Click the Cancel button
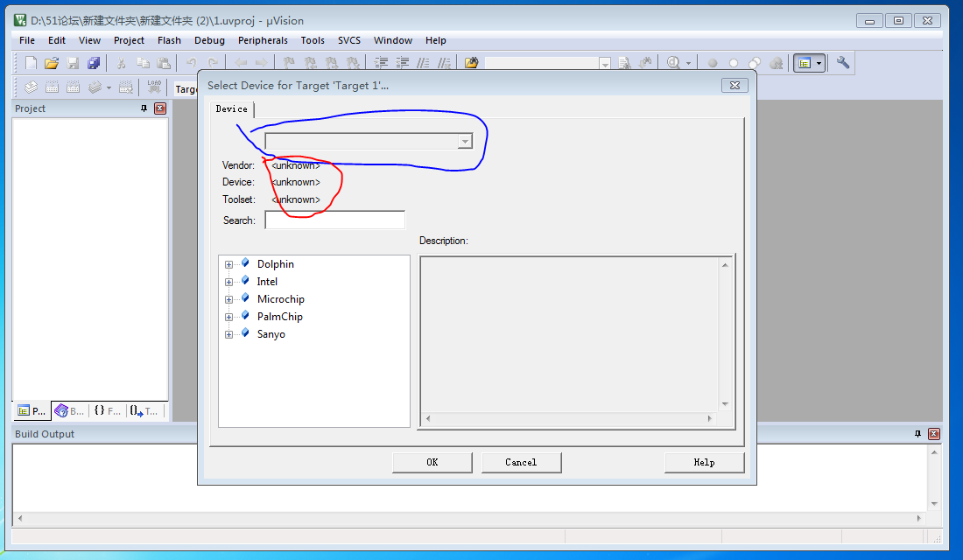The height and width of the screenshot is (560, 963). point(521,462)
